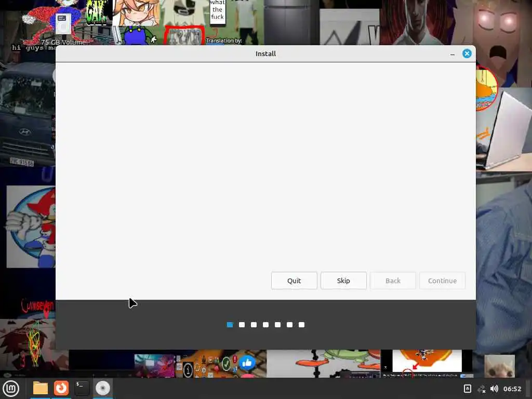Launch Firefox from the taskbar
Viewport: 532px width, 399px height.
(61, 388)
